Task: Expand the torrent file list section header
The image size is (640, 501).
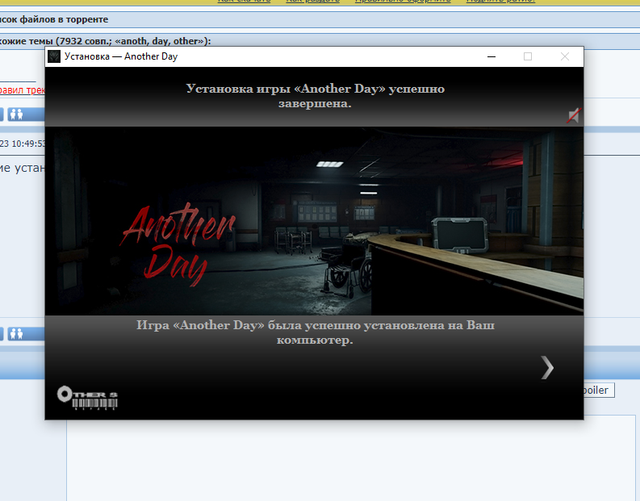Action: click(320, 19)
